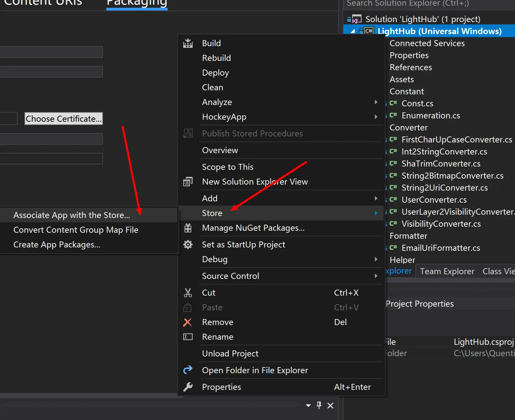Expand the Source Control submenu arrow
515x420 pixels.
[376, 276]
